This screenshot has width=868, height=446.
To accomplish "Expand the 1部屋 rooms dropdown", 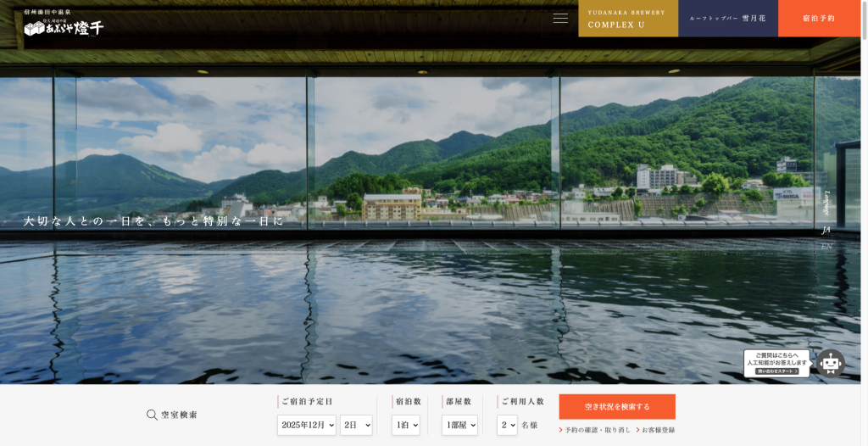I will click(x=459, y=425).
